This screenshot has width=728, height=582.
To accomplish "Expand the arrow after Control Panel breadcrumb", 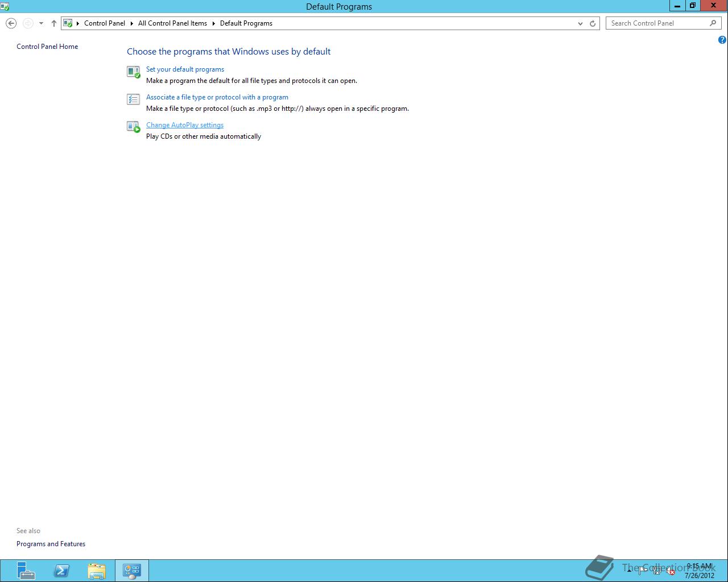I will click(132, 23).
